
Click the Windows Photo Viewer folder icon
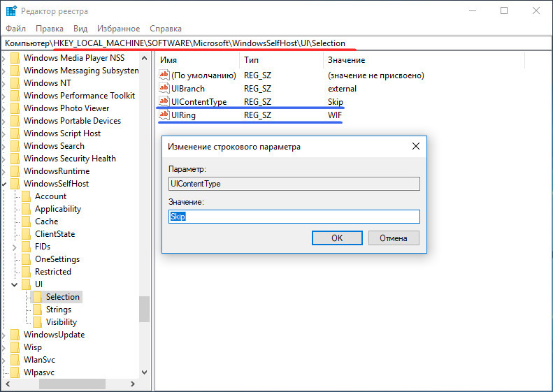(x=15, y=108)
